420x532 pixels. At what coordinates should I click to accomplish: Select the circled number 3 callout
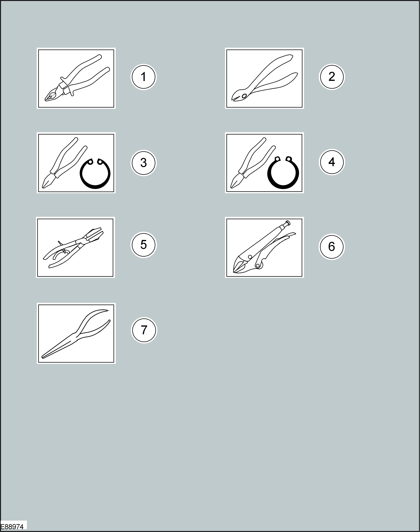pyautogui.click(x=144, y=163)
